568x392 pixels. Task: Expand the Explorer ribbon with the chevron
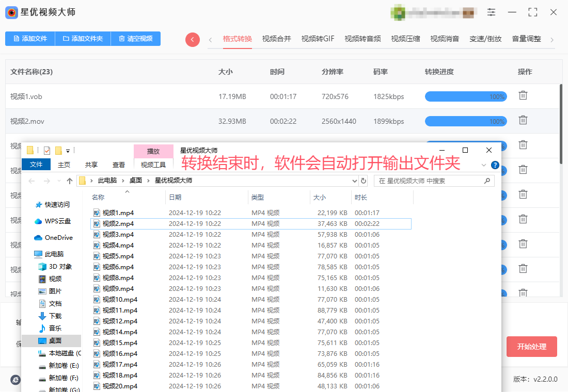tap(484, 165)
